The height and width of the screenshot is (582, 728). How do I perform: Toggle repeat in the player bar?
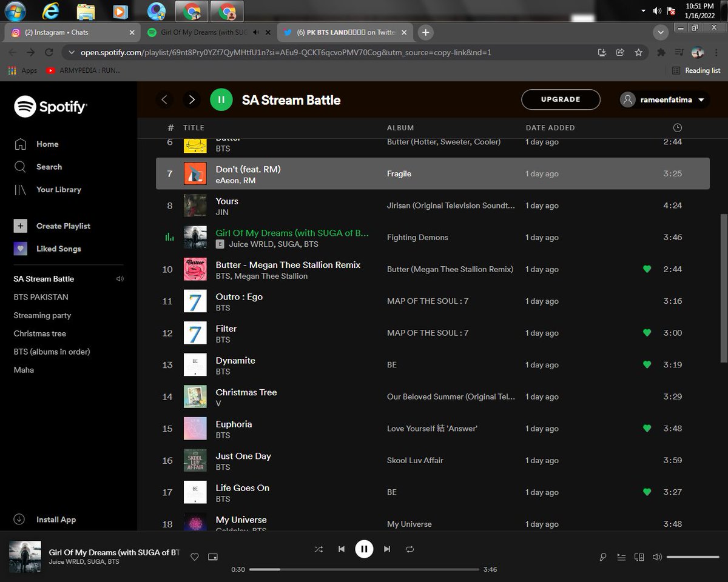pyautogui.click(x=409, y=549)
